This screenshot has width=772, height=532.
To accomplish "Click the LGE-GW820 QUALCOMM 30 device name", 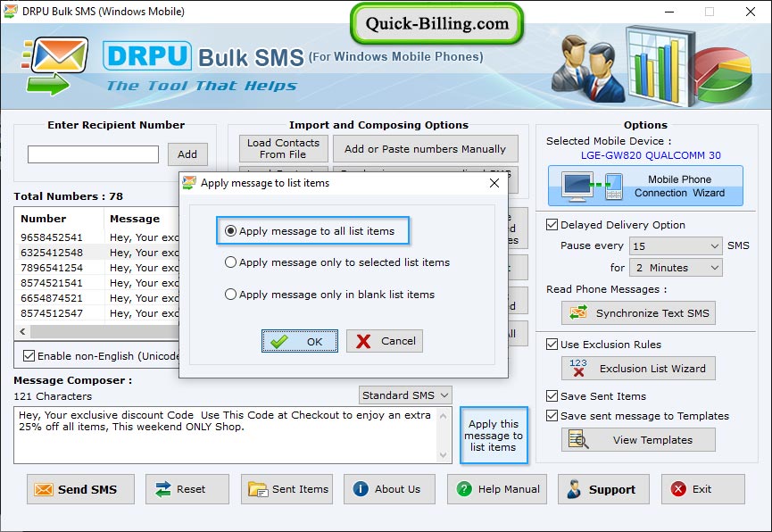I will [651, 155].
